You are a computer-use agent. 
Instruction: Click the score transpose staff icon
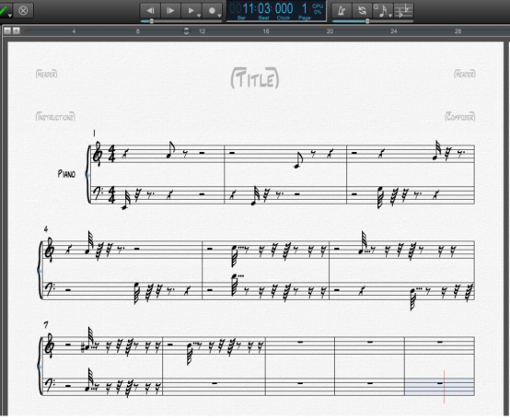403,11
